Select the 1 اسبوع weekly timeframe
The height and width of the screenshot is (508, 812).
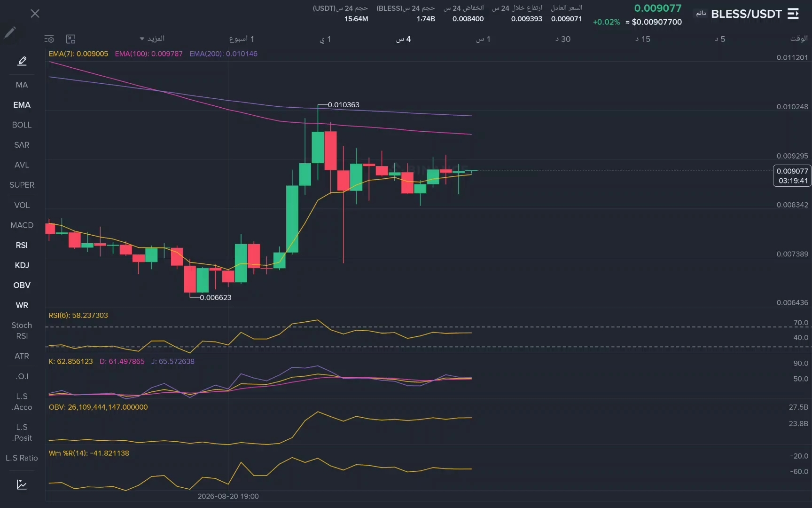(x=242, y=39)
